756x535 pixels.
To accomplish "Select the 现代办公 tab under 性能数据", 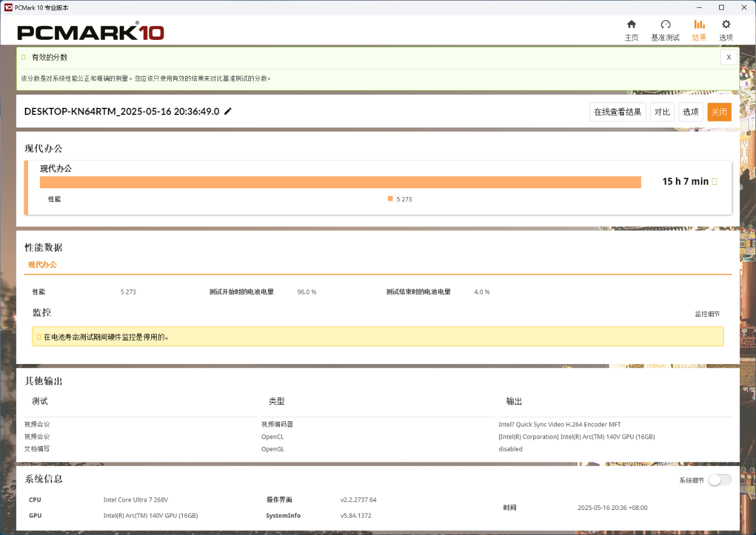I will [x=42, y=265].
